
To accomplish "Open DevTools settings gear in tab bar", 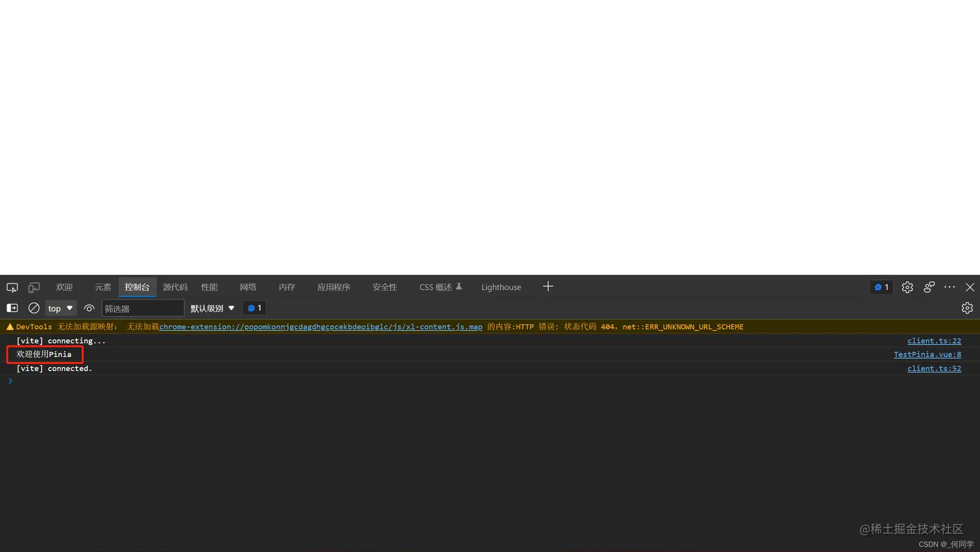I will [x=907, y=287].
